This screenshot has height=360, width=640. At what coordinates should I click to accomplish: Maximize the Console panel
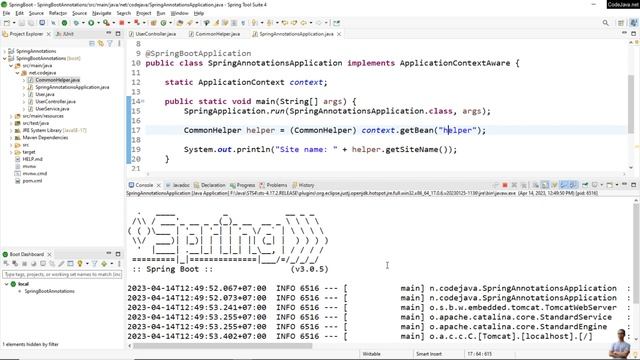(634, 185)
